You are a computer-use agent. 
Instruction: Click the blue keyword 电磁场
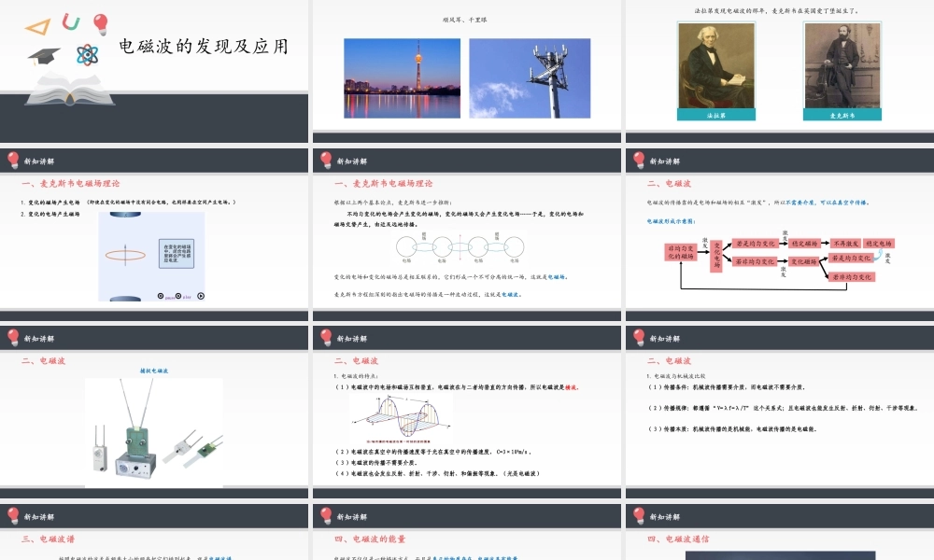click(558, 276)
